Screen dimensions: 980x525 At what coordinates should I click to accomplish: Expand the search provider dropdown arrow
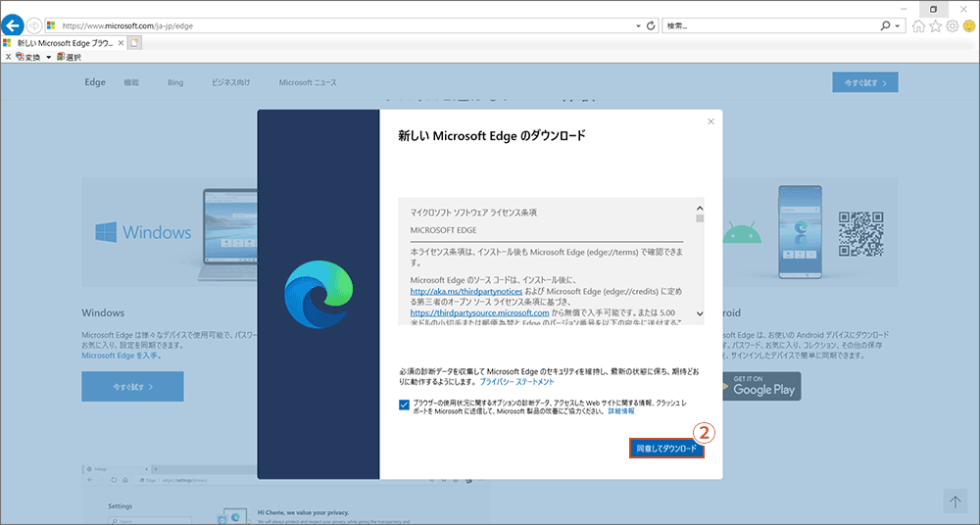[898, 26]
